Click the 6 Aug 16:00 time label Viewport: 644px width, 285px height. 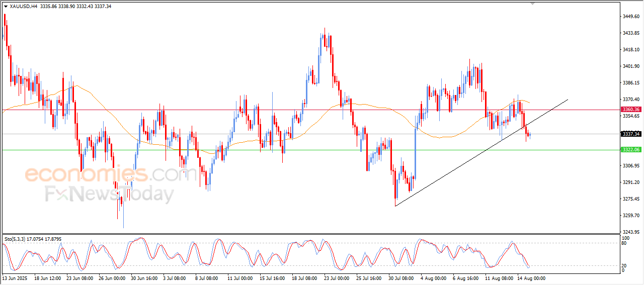(x=465, y=278)
